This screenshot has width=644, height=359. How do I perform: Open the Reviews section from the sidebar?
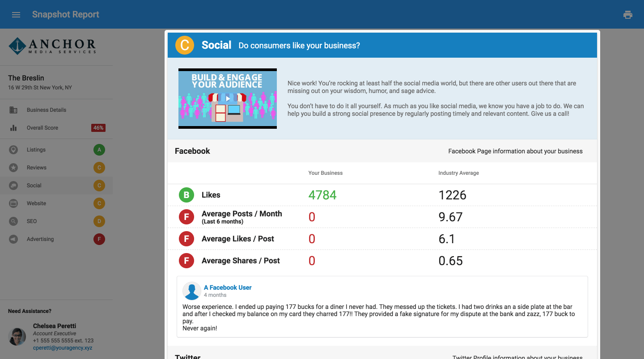tap(37, 167)
